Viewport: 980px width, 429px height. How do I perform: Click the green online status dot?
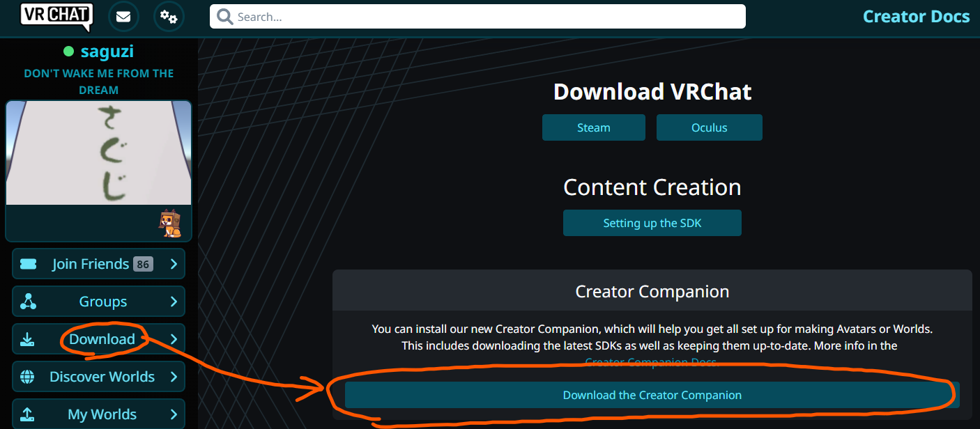(x=68, y=52)
